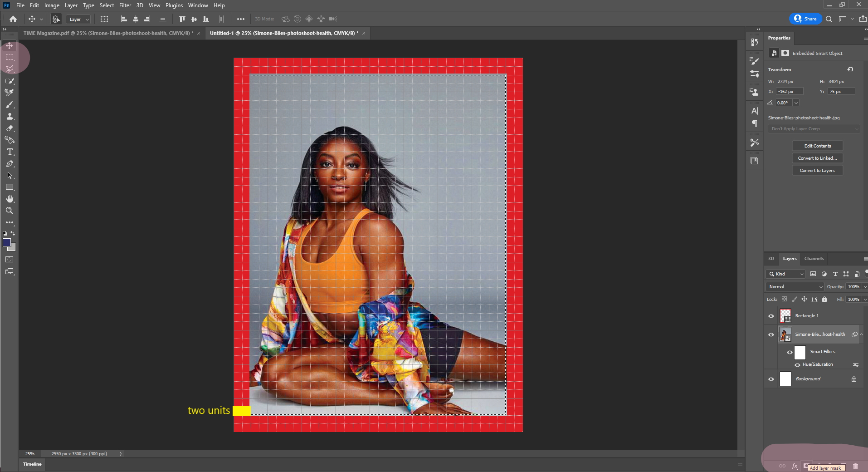Click the foreground color swatch
The height and width of the screenshot is (472, 868).
coord(6,242)
